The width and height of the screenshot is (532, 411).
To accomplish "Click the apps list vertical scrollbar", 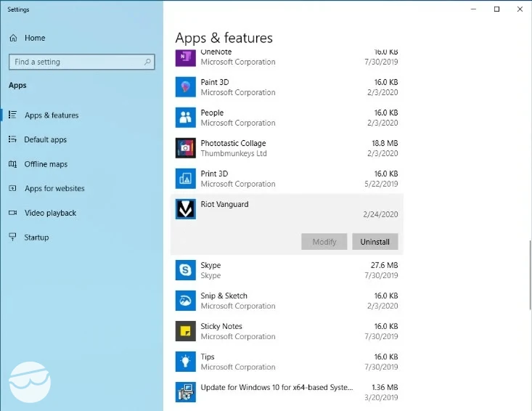I will [530, 275].
